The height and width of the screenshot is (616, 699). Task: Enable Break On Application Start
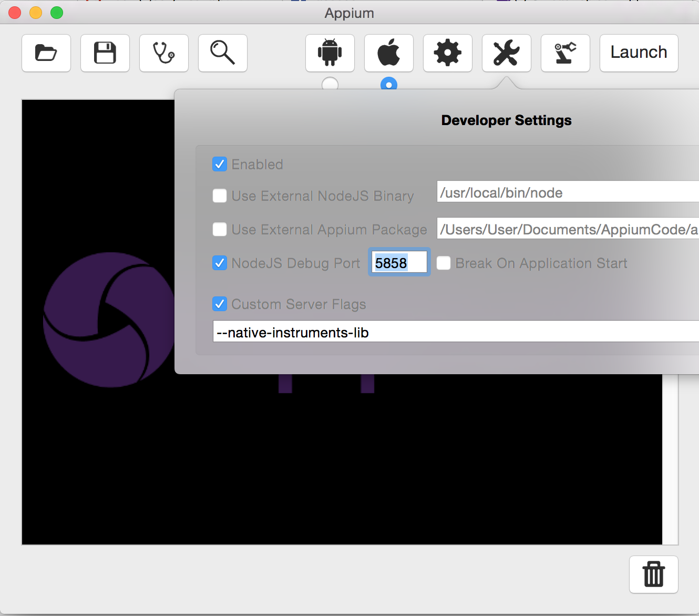[444, 263]
